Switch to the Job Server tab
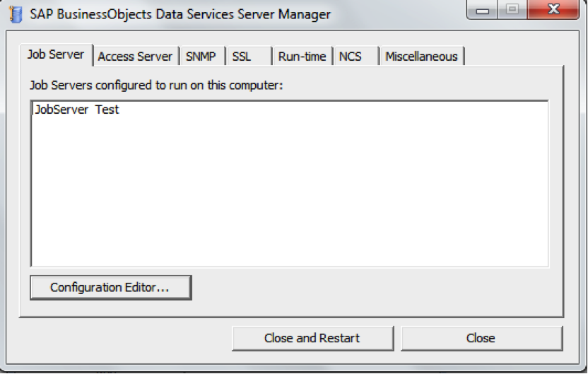The height and width of the screenshot is (374, 588). [x=56, y=54]
